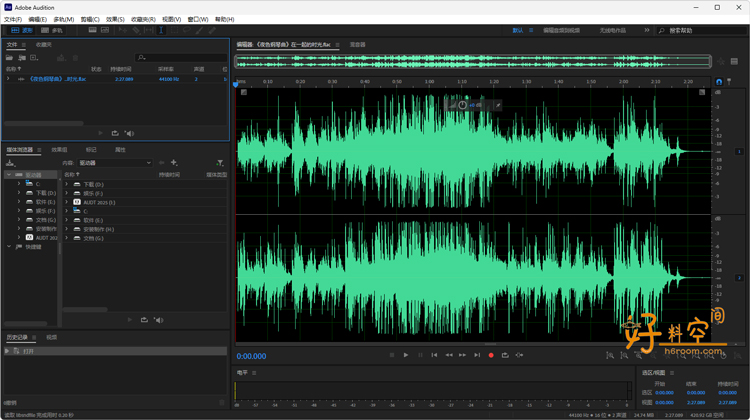750x420 pixels.
Task: Open the 帮助(H) menu
Action: pos(225,20)
